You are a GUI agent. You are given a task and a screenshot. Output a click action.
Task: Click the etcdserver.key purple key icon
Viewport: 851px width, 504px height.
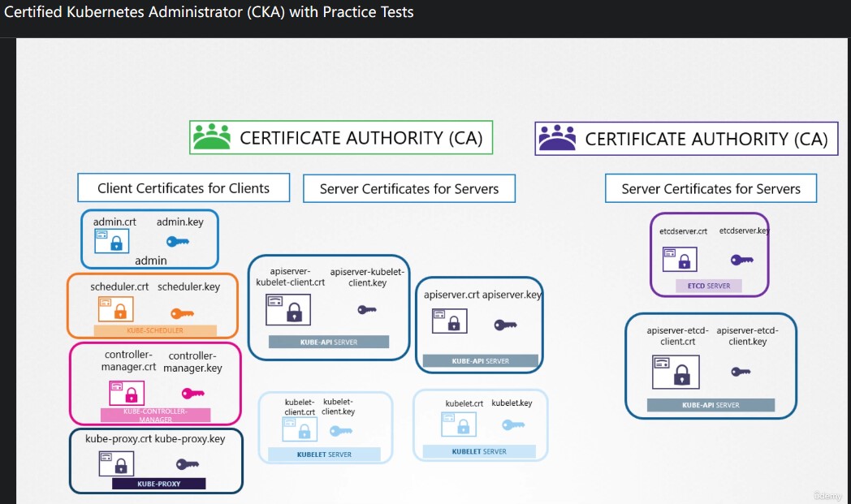pyautogui.click(x=742, y=260)
